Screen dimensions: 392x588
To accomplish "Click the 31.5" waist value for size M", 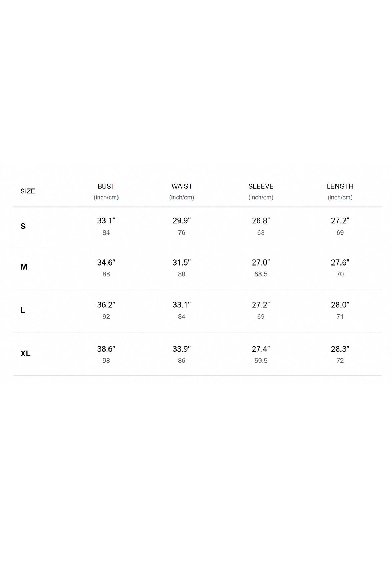I will [x=182, y=263].
